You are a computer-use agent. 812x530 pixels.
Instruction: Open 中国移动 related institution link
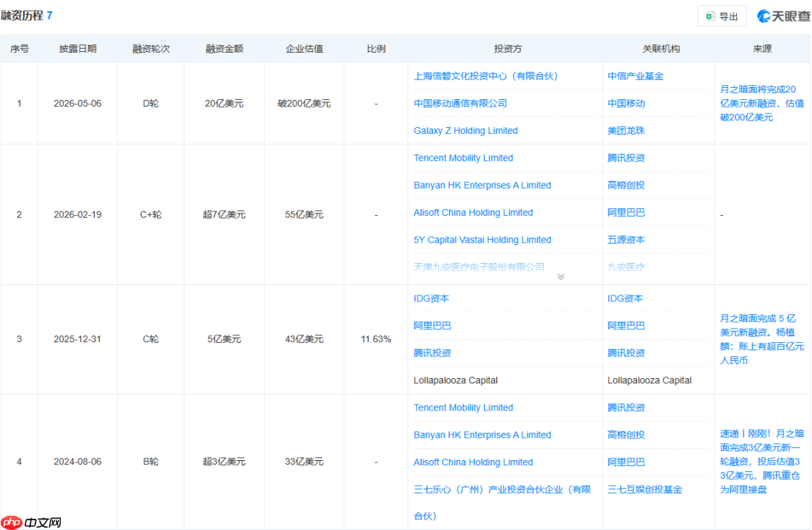pyautogui.click(x=626, y=104)
